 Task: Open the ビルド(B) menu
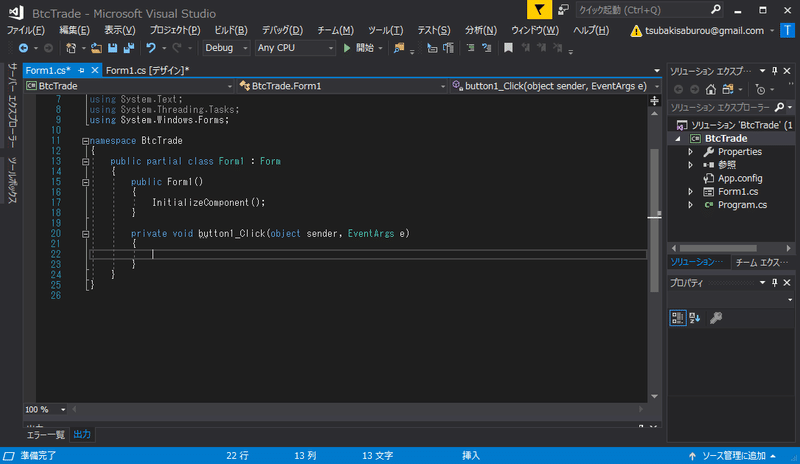[231, 31]
